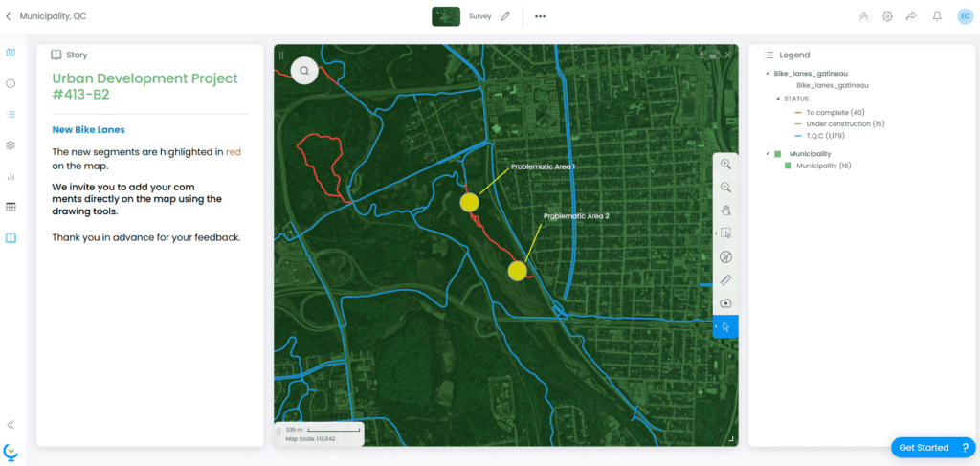Select the Municipality (16) legend text
The width and height of the screenshot is (980, 466).
[824, 166]
